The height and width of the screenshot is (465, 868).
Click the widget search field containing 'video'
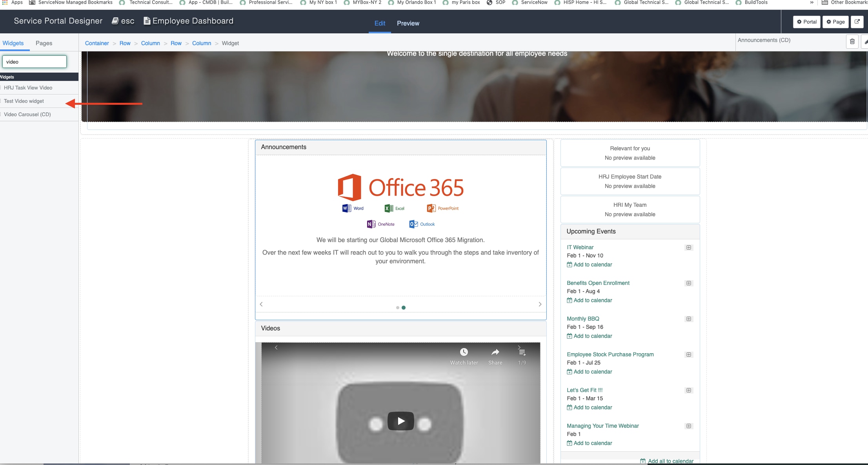pyautogui.click(x=35, y=61)
